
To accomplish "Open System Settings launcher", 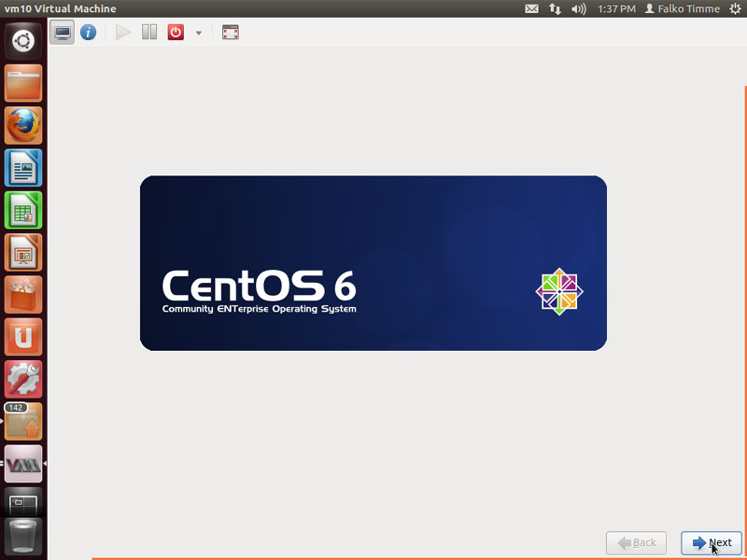I will pyautogui.click(x=23, y=380).
